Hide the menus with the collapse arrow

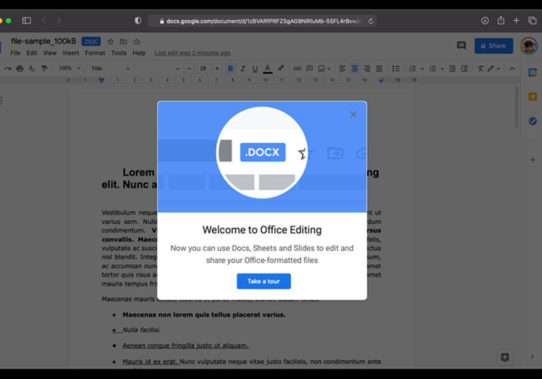point(512,68)
